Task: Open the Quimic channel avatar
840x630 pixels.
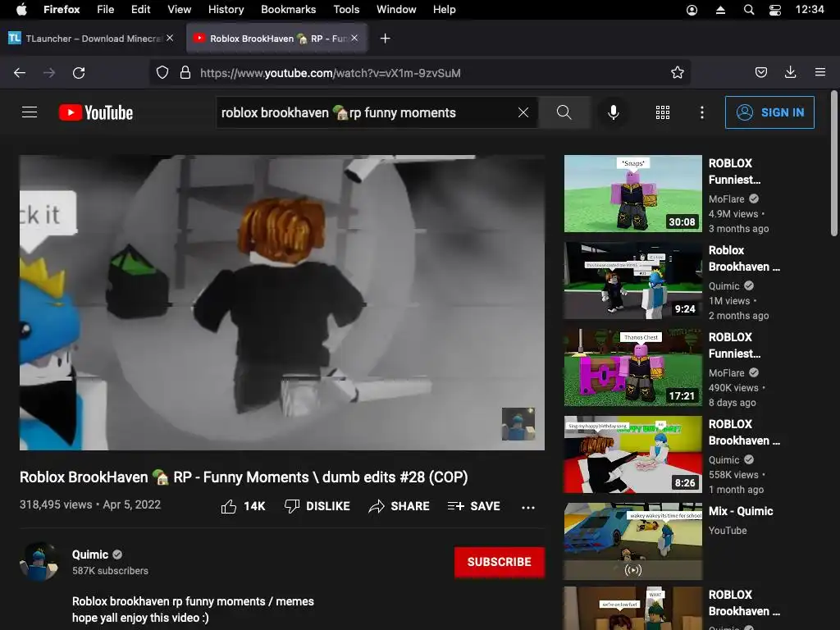Action: [39, 562]
